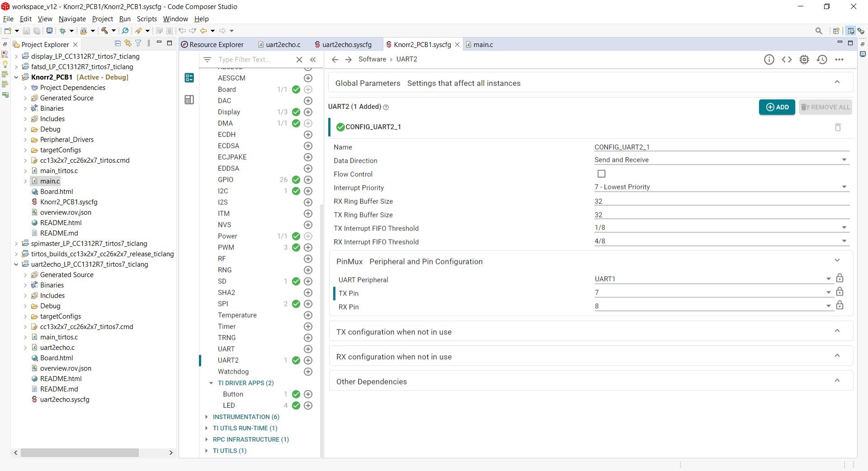Click the Type Filter Text field
868x471 pixels.
point(255,60)
